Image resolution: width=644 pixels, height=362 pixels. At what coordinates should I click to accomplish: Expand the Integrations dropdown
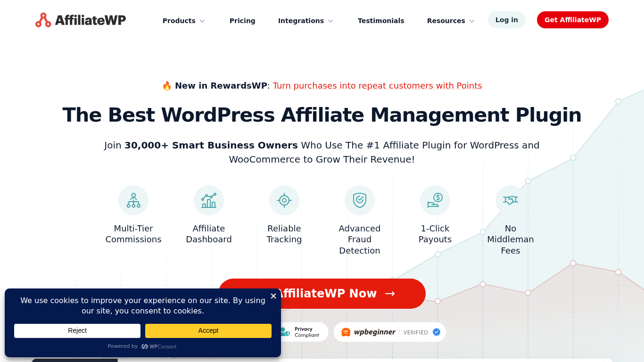point(305,21)
